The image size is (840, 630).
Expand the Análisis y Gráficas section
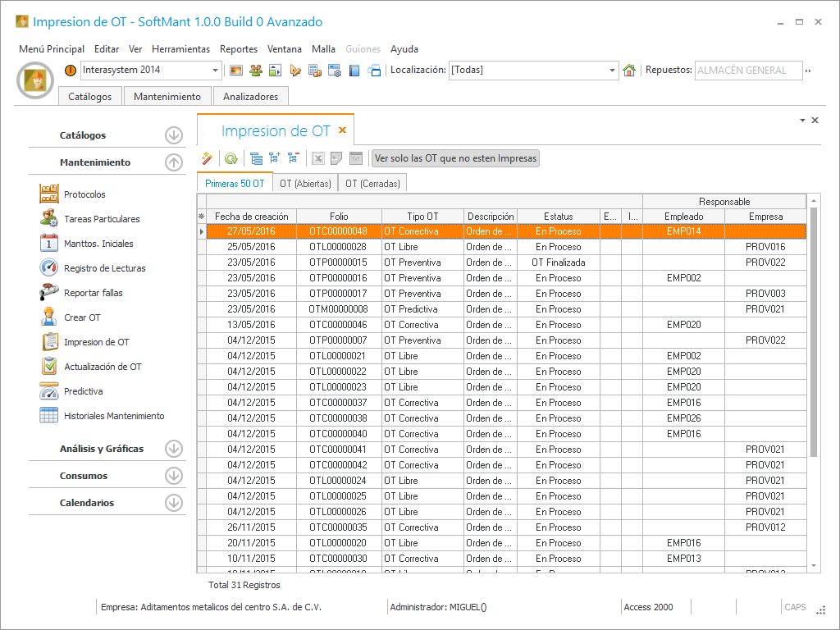coord(173,449)
